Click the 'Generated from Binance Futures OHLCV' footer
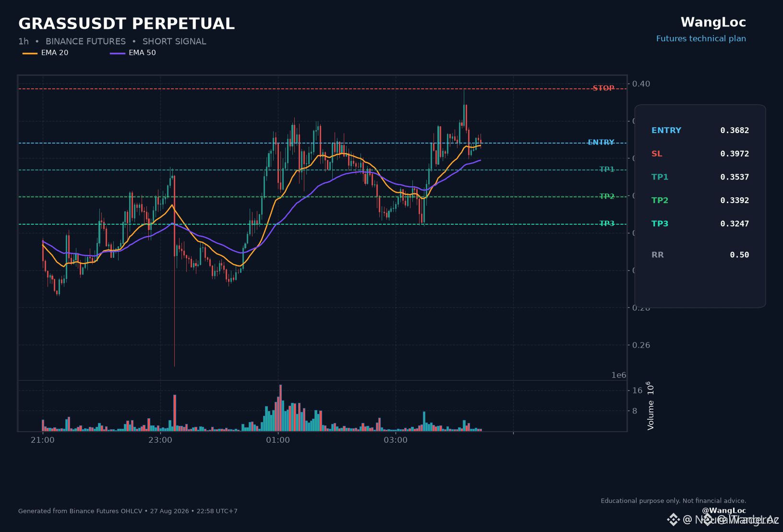 [x=128, y=511]
